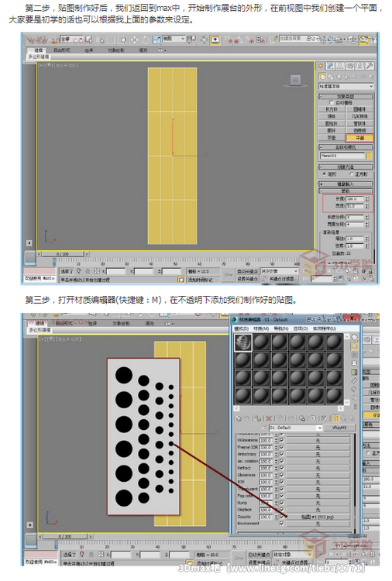Switch to 自由形式 ribbon tab in first screenshot
This screenshot has width=392, height=581.
pos(62,50)
